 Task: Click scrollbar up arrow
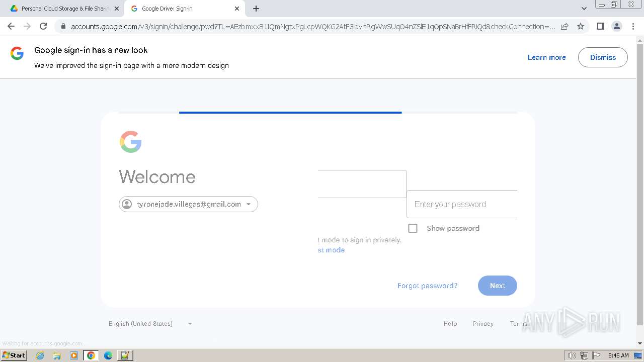pyautogui.click(x=640, y=40)
